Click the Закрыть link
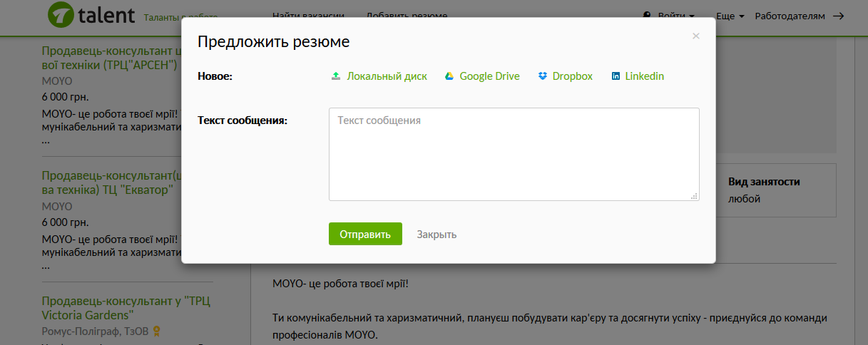 [436, 235]
